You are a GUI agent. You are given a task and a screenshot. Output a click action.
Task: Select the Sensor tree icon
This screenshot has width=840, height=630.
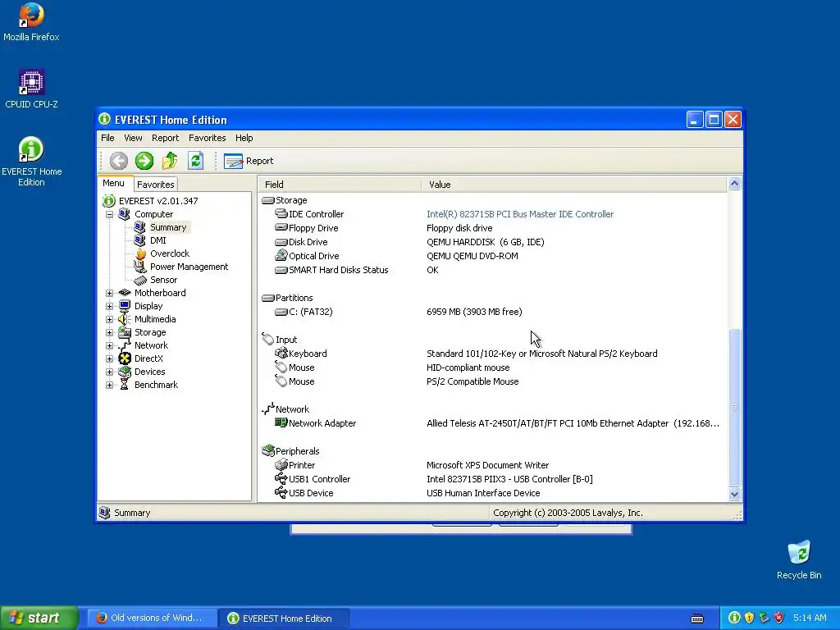pyautogui.click(x=139, y=280)
